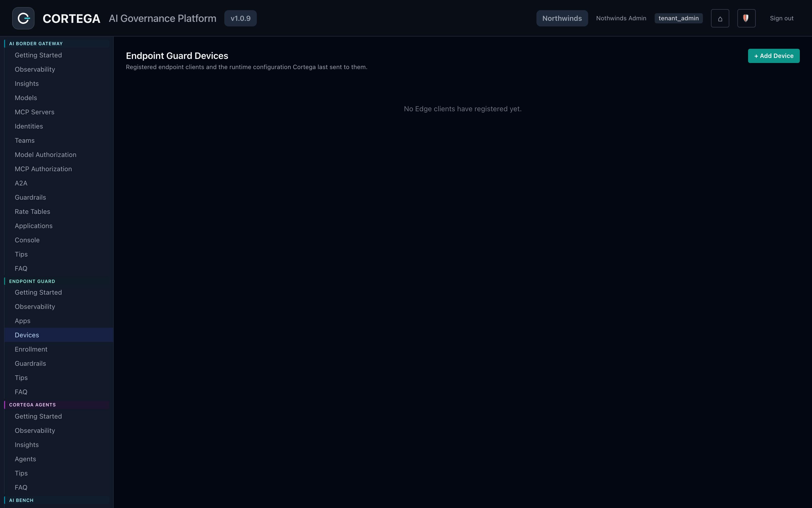Collapse the Endpoint Guard section header
The image size is (812, 508).
coord(57,281)
